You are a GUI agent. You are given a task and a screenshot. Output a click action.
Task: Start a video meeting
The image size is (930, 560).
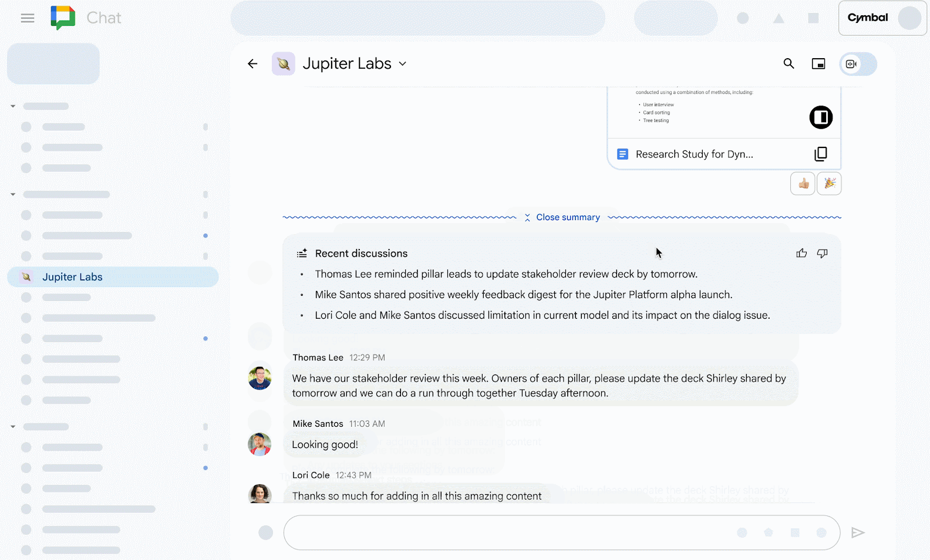(x=852, y=64)
